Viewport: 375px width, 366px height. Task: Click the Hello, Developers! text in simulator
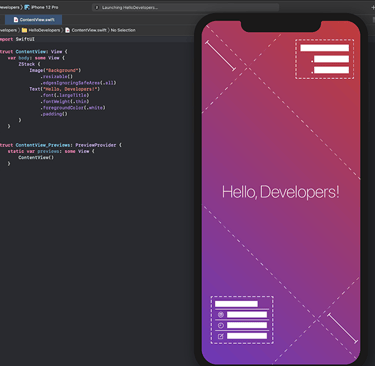[281, 192]
